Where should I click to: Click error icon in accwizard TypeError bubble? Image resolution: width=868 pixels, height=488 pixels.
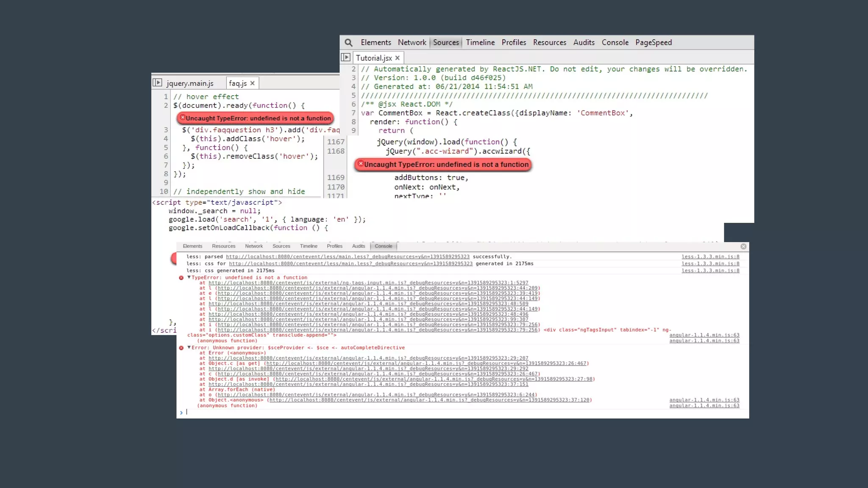tap(361, 164)
